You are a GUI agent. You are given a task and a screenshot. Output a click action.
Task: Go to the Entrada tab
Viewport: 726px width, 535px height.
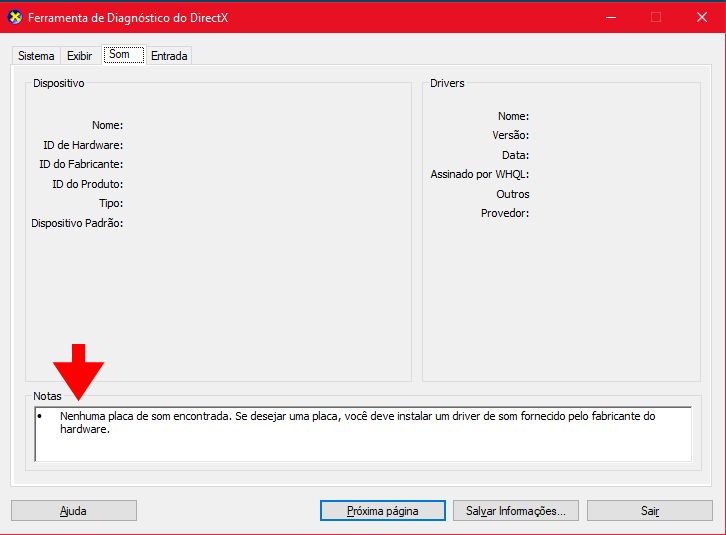point(169,56)
